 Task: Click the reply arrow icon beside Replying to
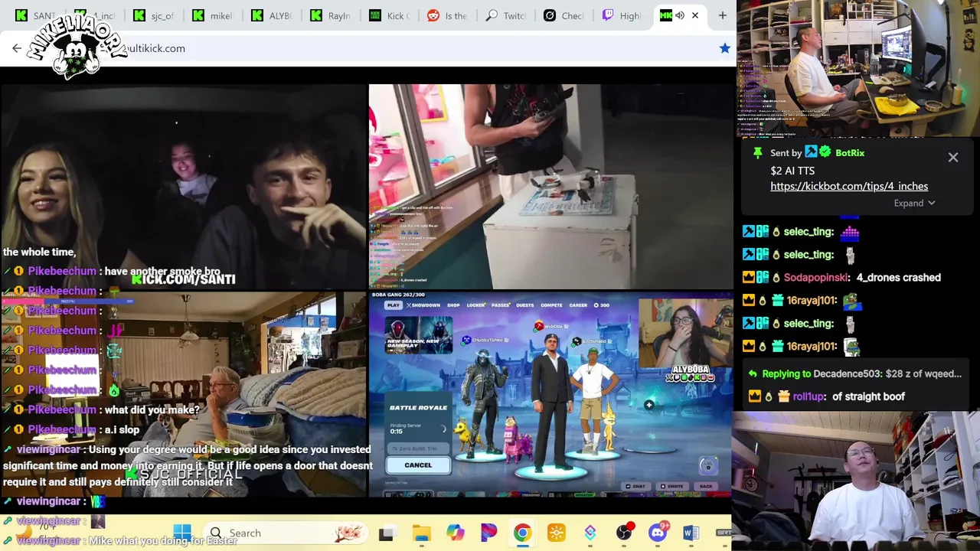pyautogui.click(x=753, y=373)
